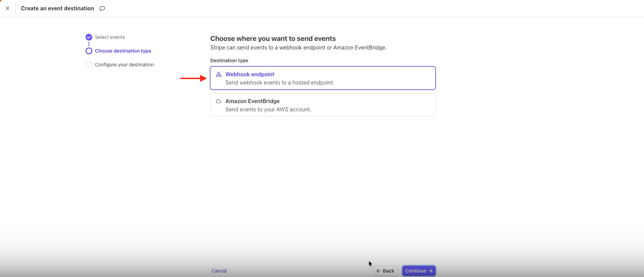
Task: Click the 'Create an event destination' title
Action: (57, 8)
